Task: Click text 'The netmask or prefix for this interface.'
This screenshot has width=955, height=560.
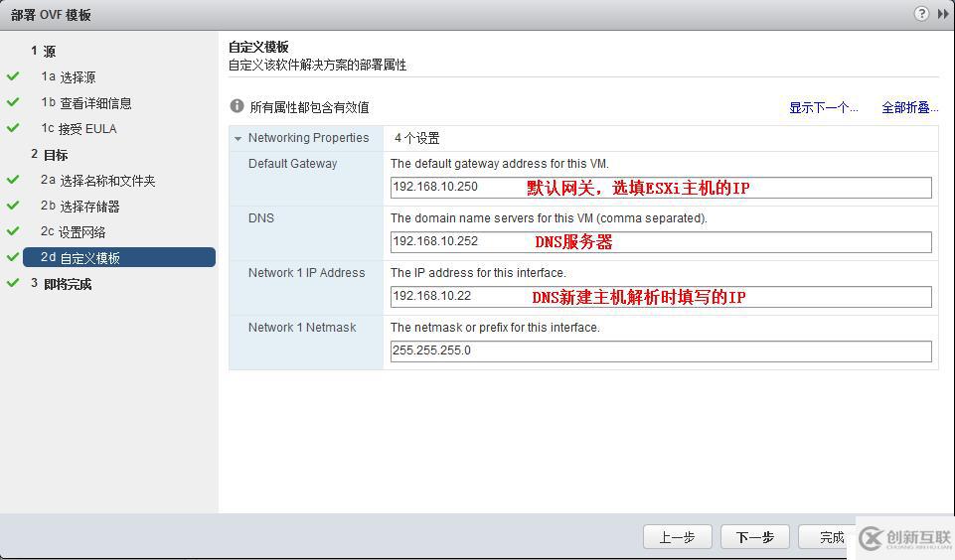Action: click(x=495, y=328)
